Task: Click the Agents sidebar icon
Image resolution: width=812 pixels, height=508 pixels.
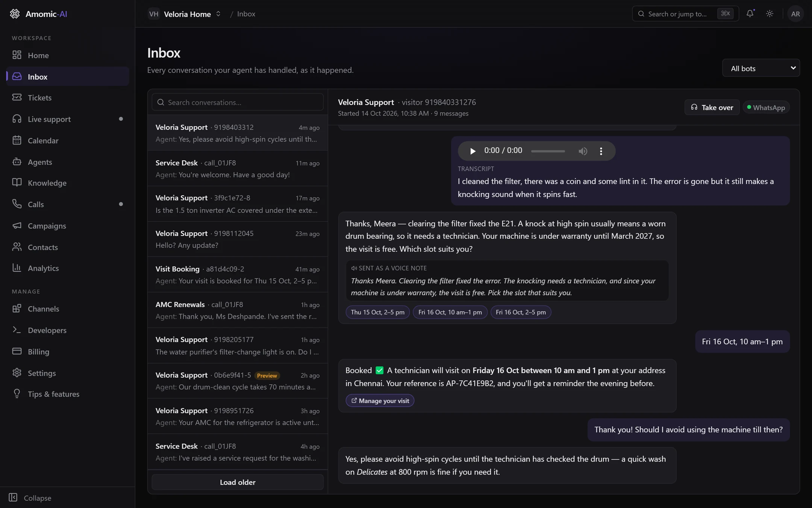Action: (17, 162)
